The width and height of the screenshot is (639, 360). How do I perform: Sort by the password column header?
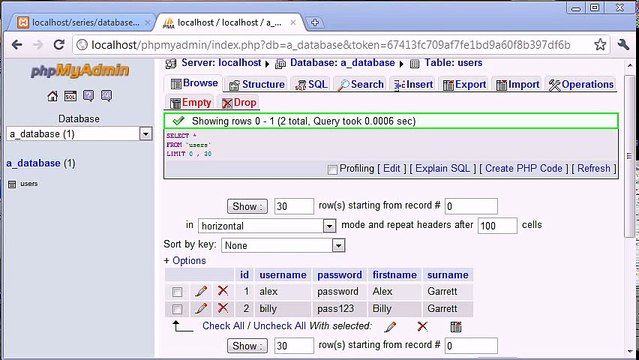coord(339,275)
